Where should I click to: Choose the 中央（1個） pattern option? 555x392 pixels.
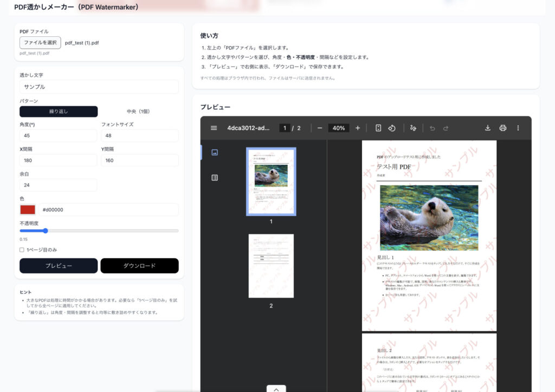pyautogui.click(x=138, y=112)
